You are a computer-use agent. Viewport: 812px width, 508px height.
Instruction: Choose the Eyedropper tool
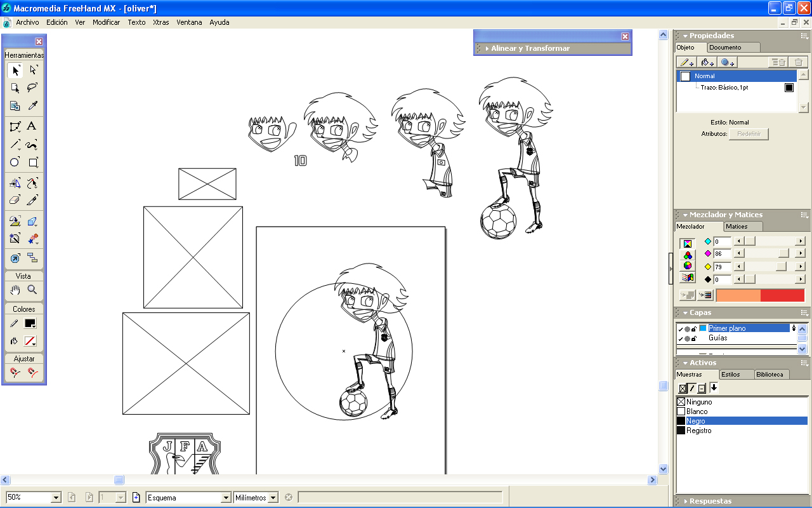(x=33, y=105)
